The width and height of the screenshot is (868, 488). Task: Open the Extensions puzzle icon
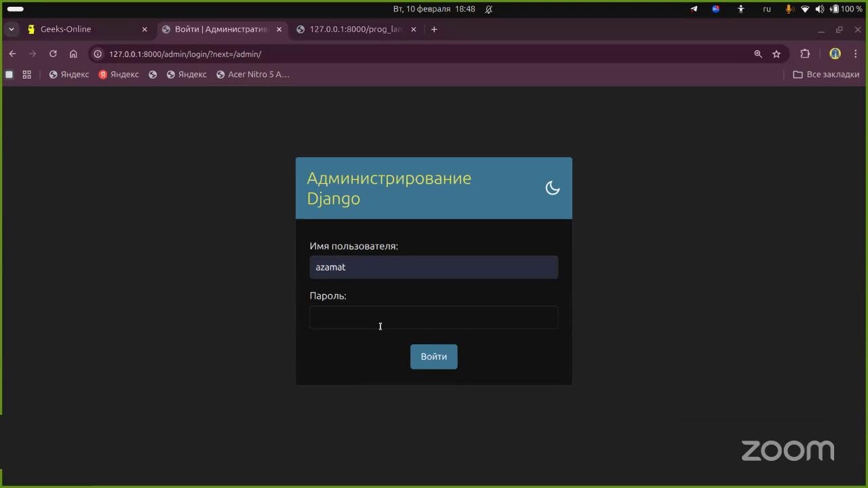(x=805, y=54)
